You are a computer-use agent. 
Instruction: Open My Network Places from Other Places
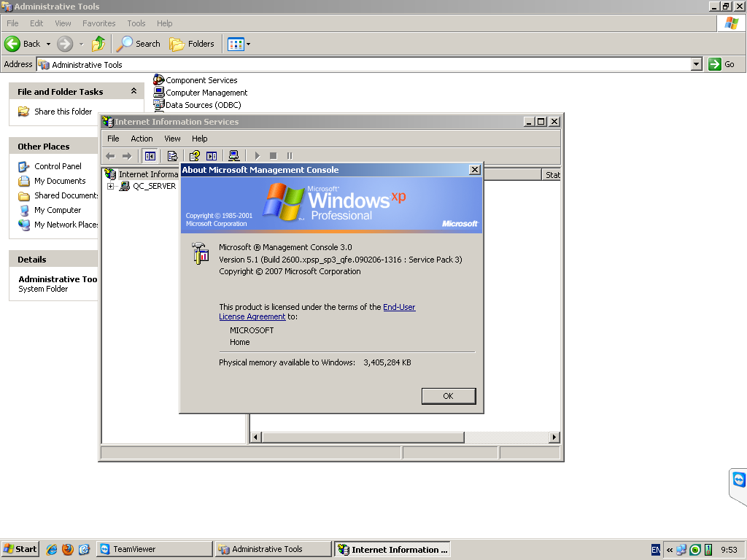(58, 225)
